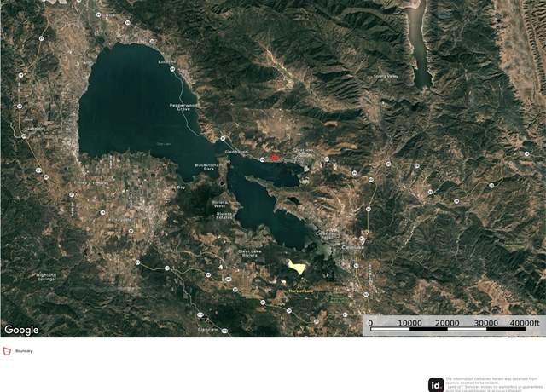Click the Spring Valley map label
Image resolution: width=546 pixels, height=392 pixels.
pyautogui.click(x=385, y=76)
